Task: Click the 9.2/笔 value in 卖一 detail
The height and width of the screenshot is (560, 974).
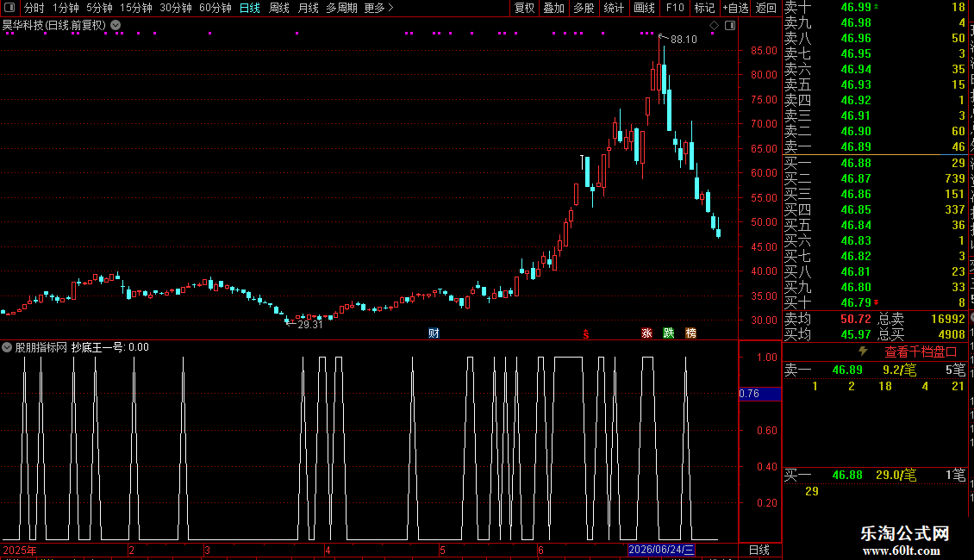Action: click(x=900, y=370)
